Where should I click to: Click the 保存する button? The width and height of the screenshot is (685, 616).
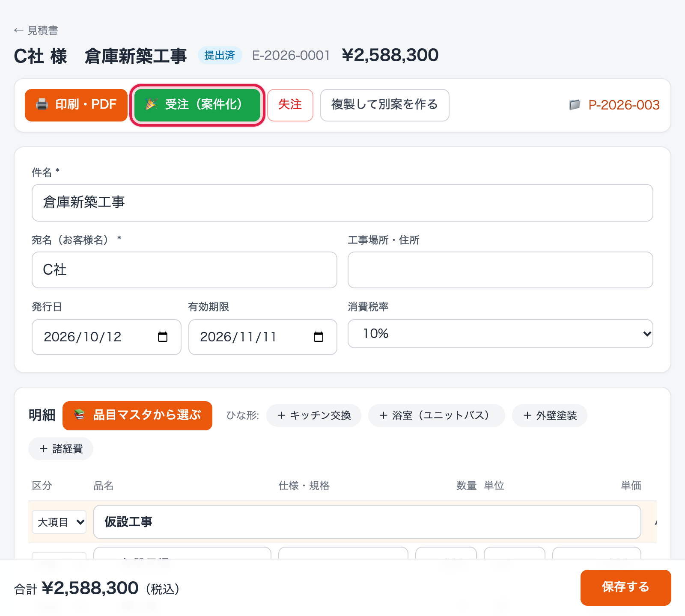tap(625, 587)
